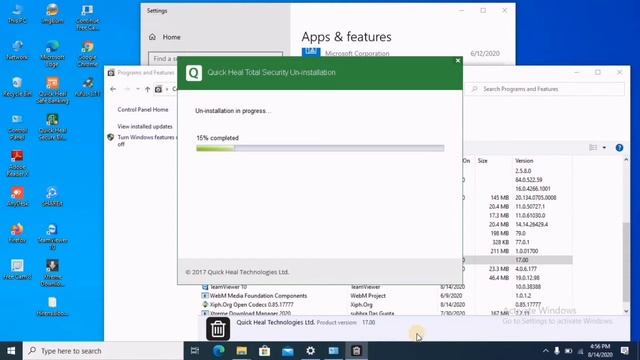This screenshot has width=640, height=360.
Task: Switch to uninstaller trash taskbar icon
Action: 356,351
